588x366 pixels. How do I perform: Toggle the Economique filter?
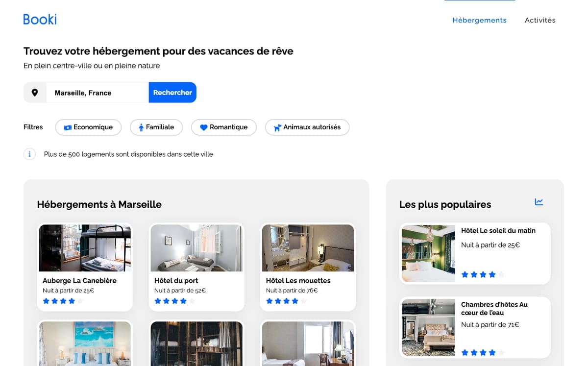click(x=88, y=127)
